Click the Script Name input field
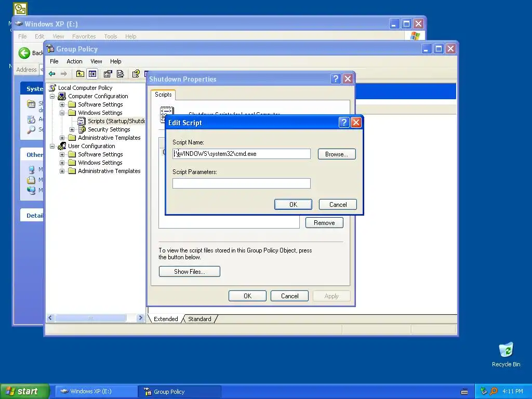532x399 pixels. tap(241, 154)
